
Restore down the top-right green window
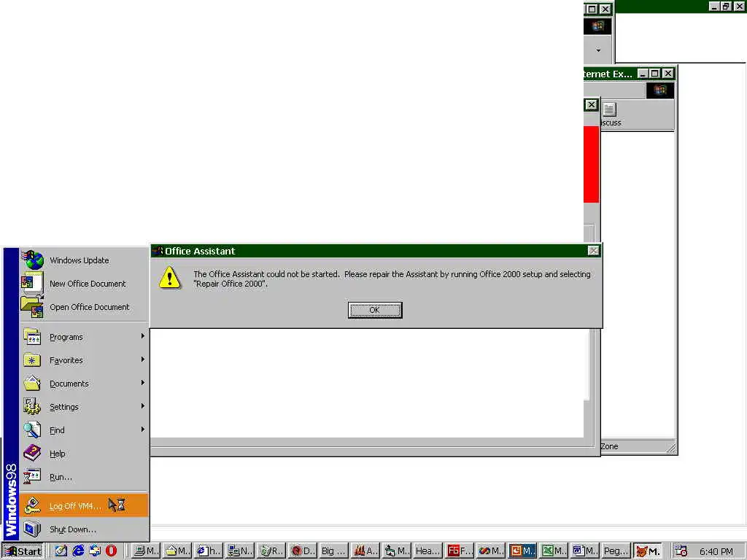[726, 6]
